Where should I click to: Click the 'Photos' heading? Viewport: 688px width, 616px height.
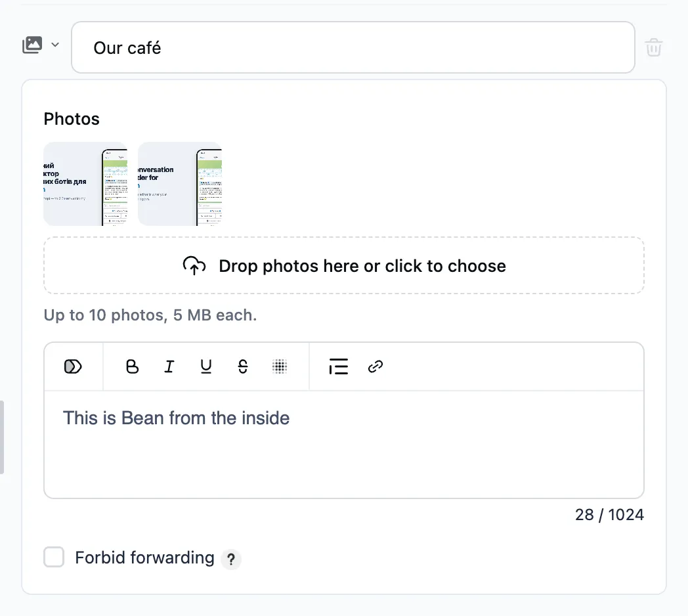pos(72,119)
